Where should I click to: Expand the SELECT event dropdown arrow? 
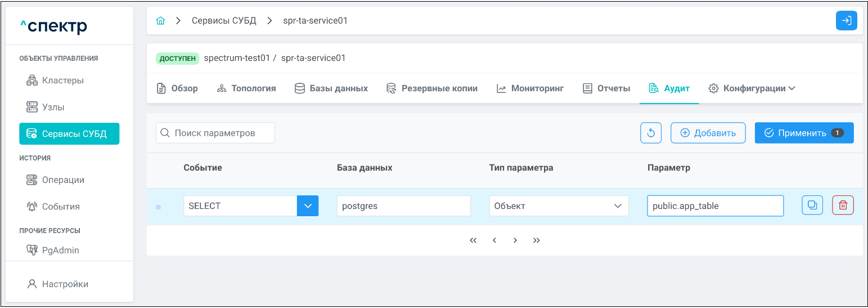pos(308,206)
